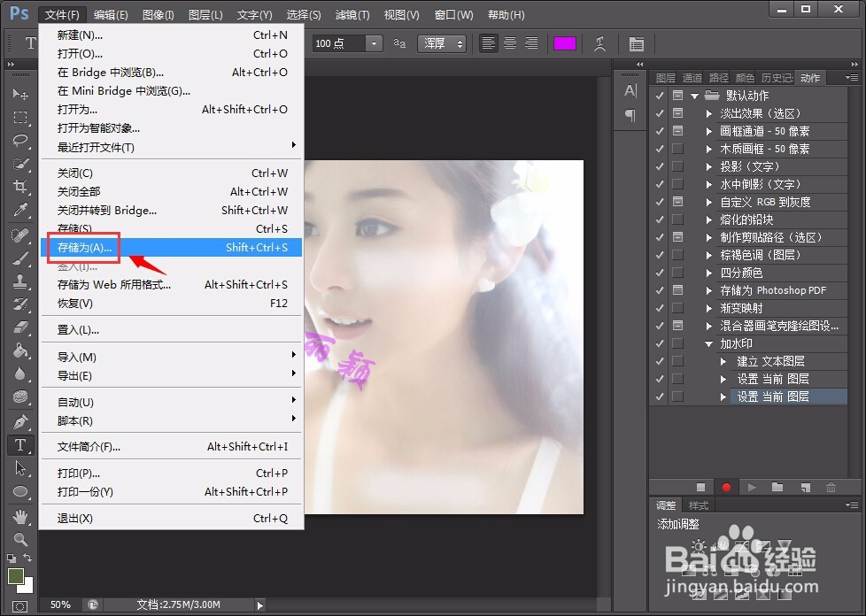Open the Character panel icon in dock

[630, 90]
